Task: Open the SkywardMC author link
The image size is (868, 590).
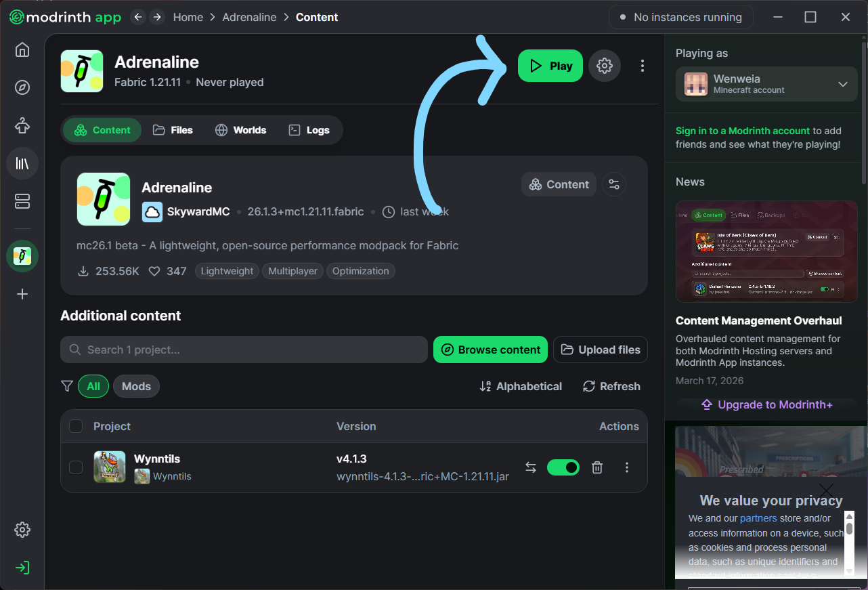Action: [198, 212]
